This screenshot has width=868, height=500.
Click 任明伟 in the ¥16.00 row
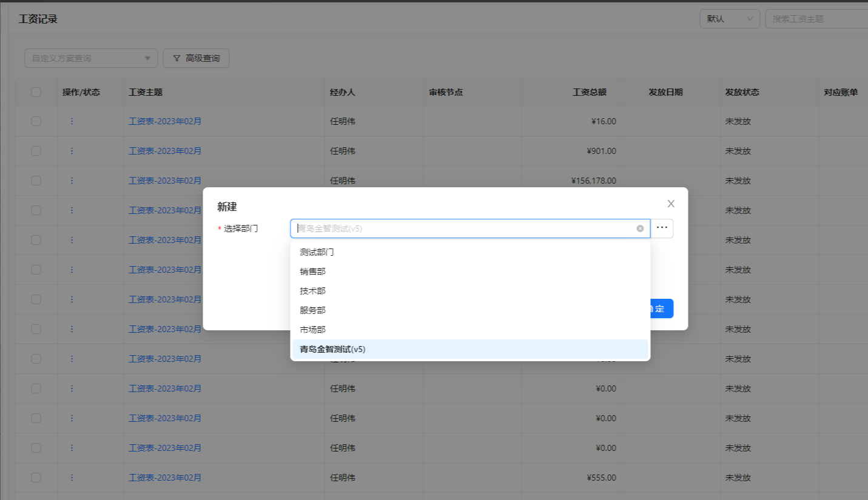[x=343, y=121]
